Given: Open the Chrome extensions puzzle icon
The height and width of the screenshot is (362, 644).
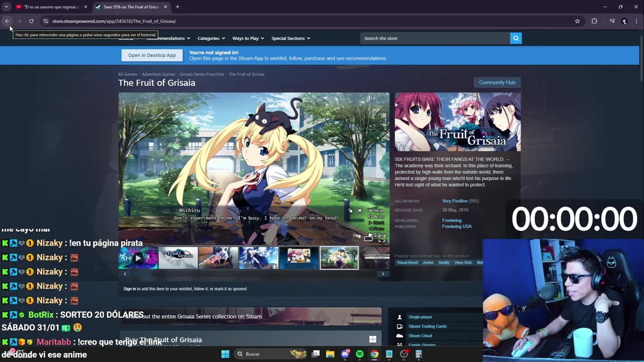Looking at the screenshot, I should (594, 21).
